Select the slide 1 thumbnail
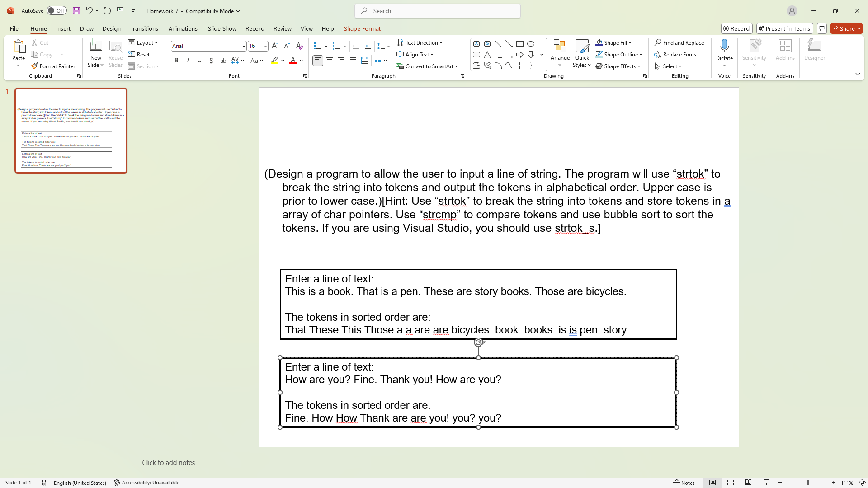The height and width of the screenshot is (488, 868). click(71, 130)
